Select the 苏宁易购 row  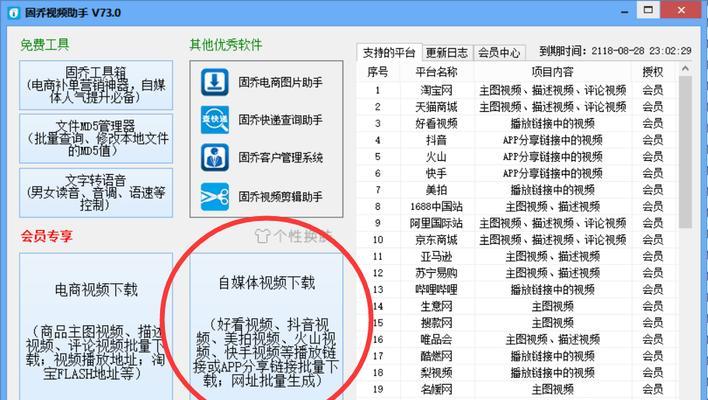tap(517, 273)
